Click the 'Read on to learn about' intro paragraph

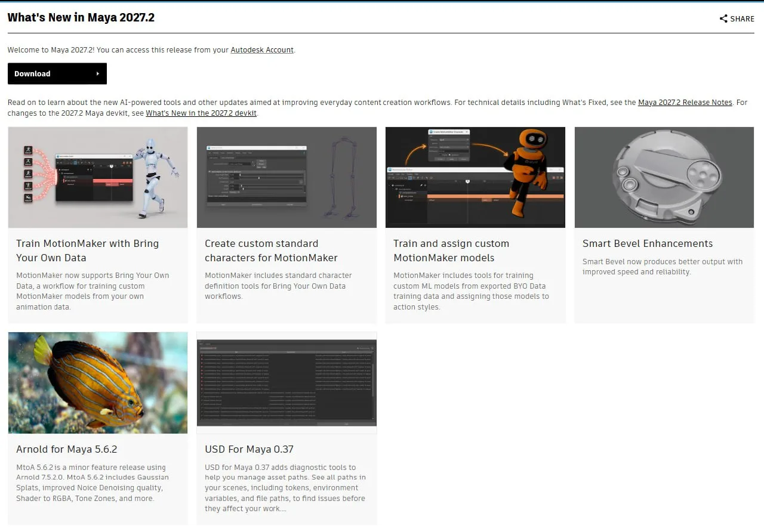tap(377, 108)
